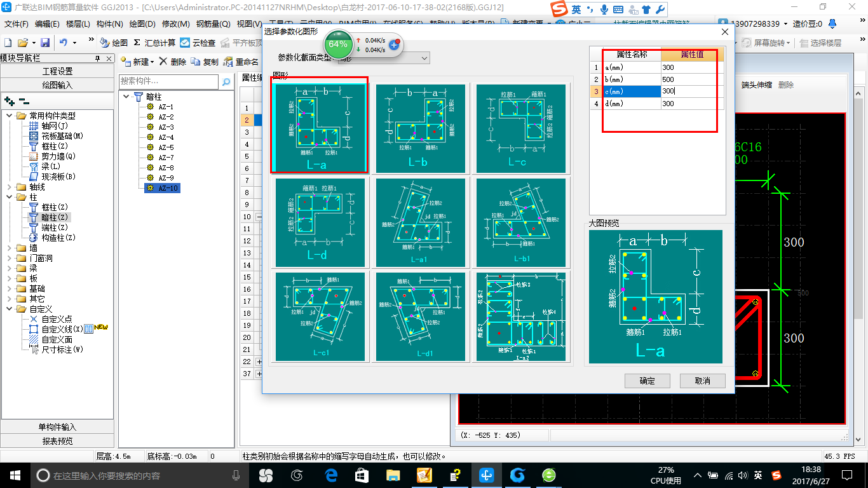This screenshot has height=488, width=868.
Task: Open the 文件(F) menu
Action: pyautogui.click(x=17, y=24)
